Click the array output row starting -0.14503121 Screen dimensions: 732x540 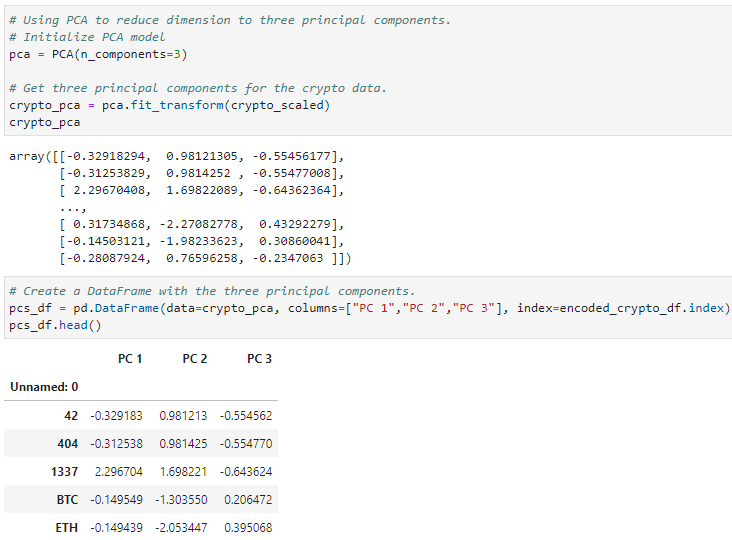(x=202, y=241)
